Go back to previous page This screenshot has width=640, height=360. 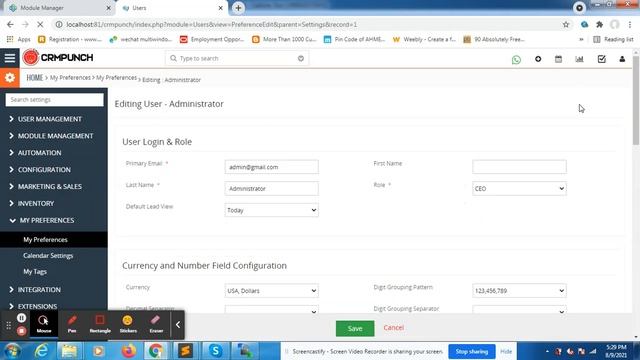[10, 24]
